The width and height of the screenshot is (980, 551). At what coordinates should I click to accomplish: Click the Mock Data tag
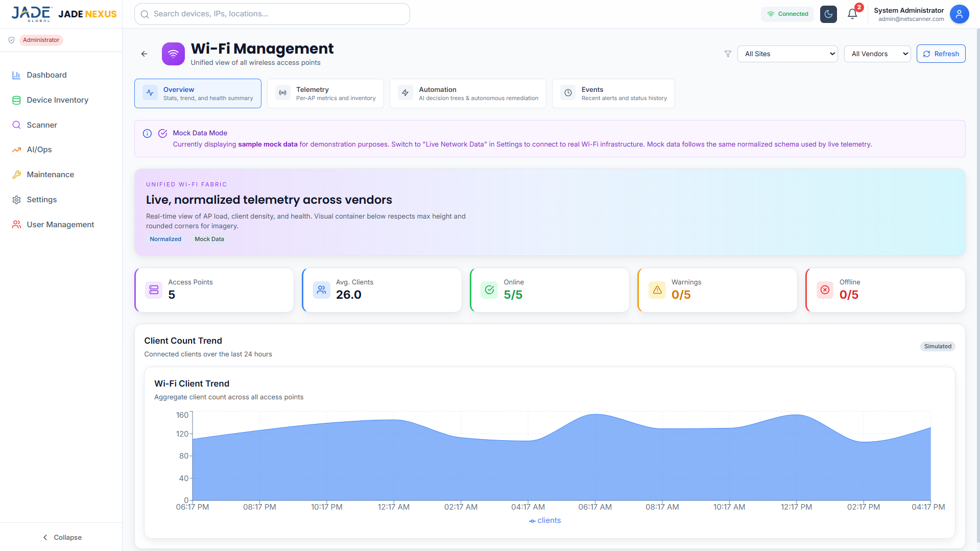pos(209,239)
